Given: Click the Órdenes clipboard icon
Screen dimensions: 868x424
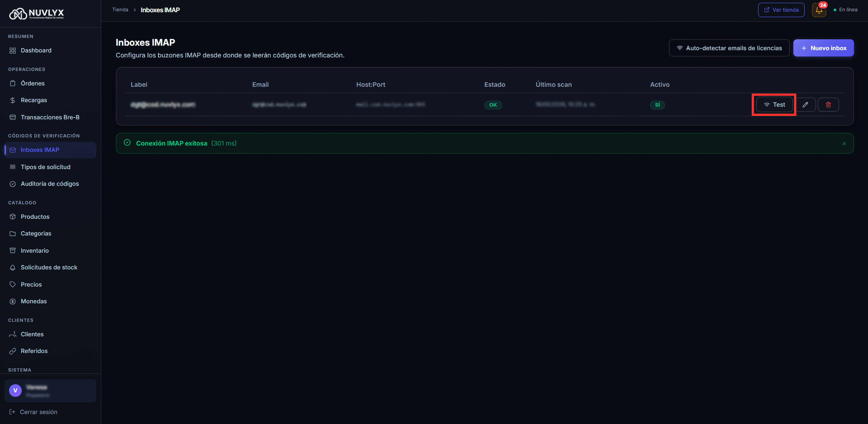Looking at the screenshot, I should click(12, 84).
